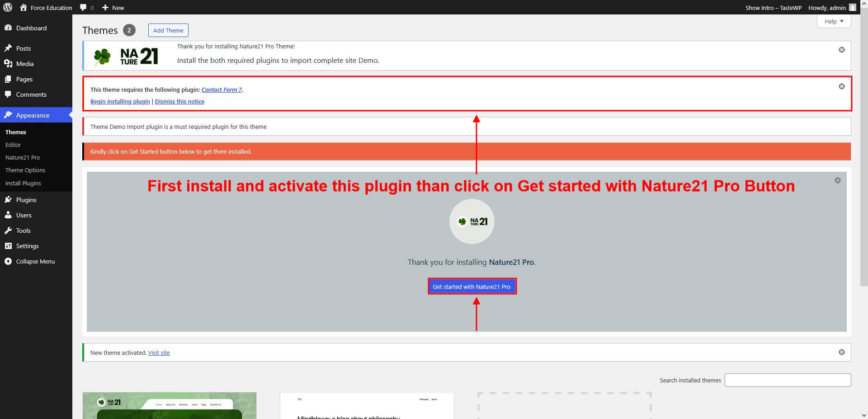
Task: Close the Nature21 Pro thank-you banner
Action: pyautogui.click(x=841, y=50)
